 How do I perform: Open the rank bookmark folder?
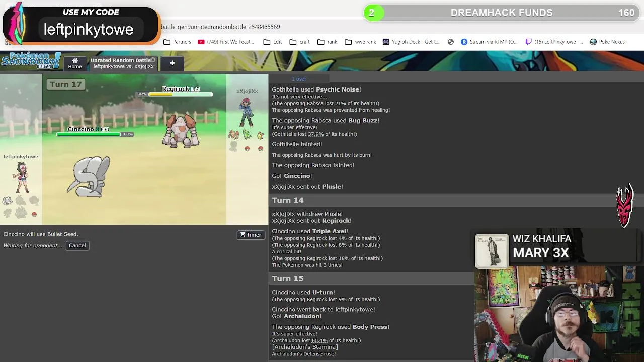point(327,42)
